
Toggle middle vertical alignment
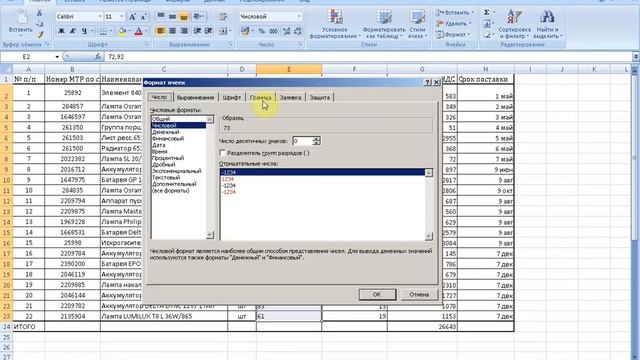pos(172,16)
